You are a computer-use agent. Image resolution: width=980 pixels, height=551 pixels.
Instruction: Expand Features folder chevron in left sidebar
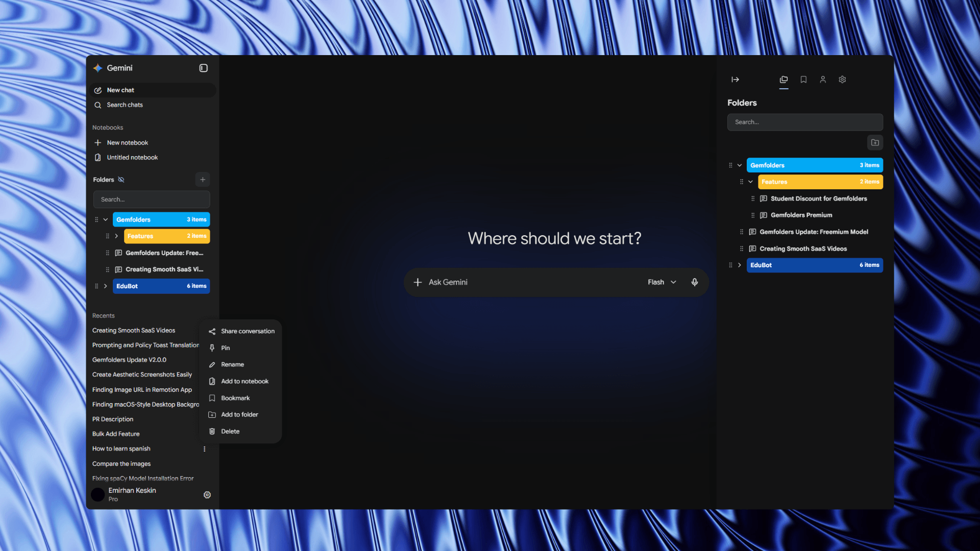tap(116, 236)
